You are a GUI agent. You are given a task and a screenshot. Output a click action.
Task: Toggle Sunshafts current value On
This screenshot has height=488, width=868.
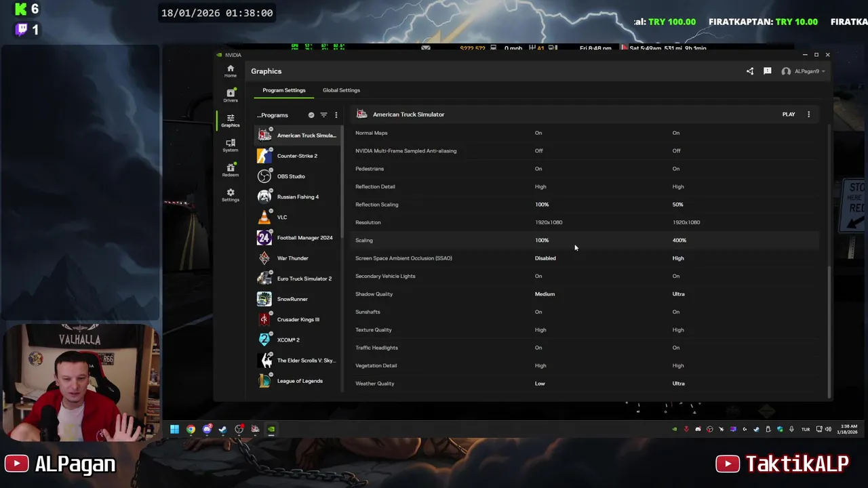(538, 312)
